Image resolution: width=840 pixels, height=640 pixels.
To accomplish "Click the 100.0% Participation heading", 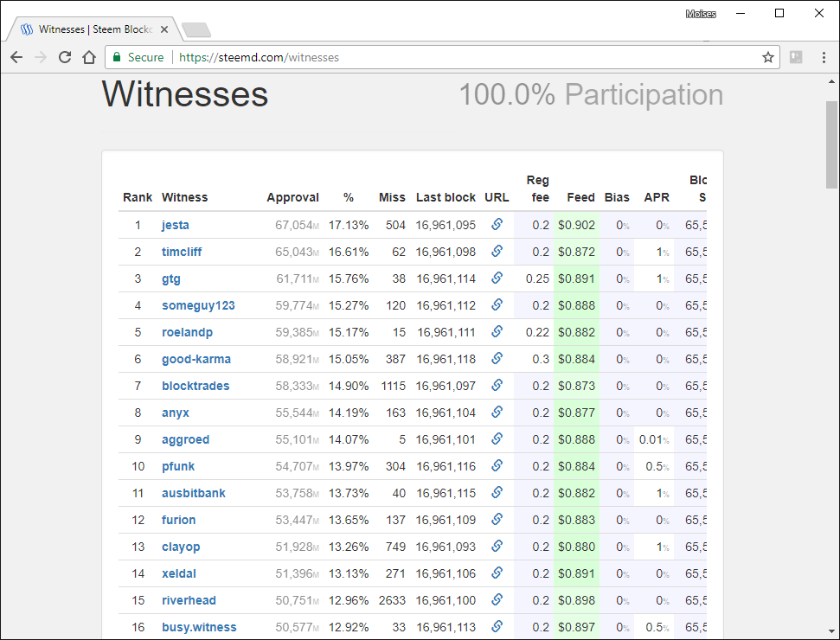I will [x=591, y=95].
